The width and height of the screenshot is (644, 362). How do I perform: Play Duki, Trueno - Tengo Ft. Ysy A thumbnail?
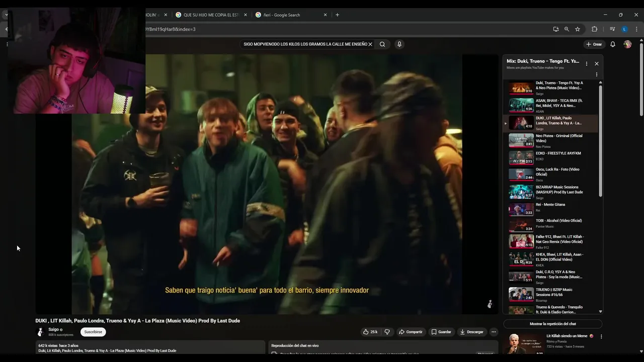click(x=521, y=88)
